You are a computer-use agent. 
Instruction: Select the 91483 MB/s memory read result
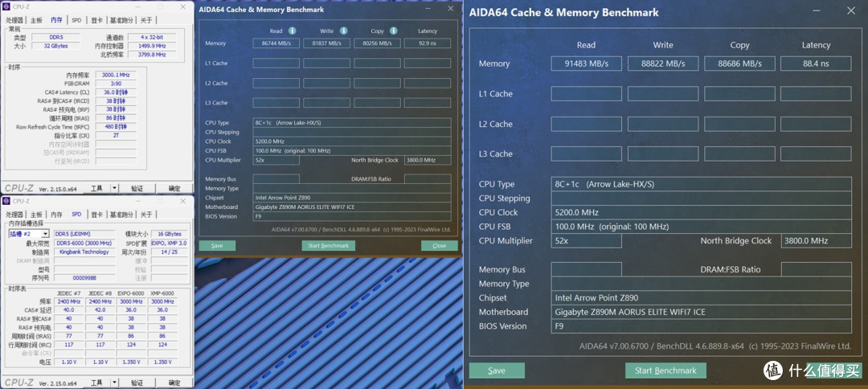[x=586, y=63]
